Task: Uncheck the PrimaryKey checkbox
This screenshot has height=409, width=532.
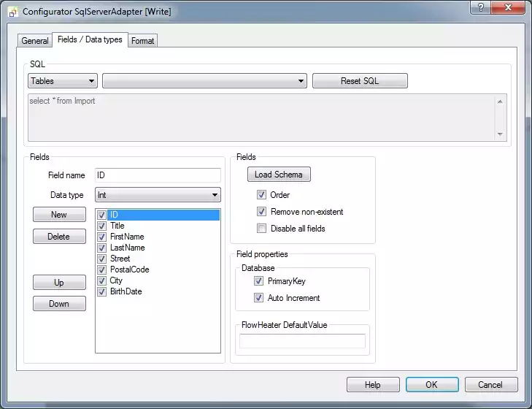Action: coord(258,281)
